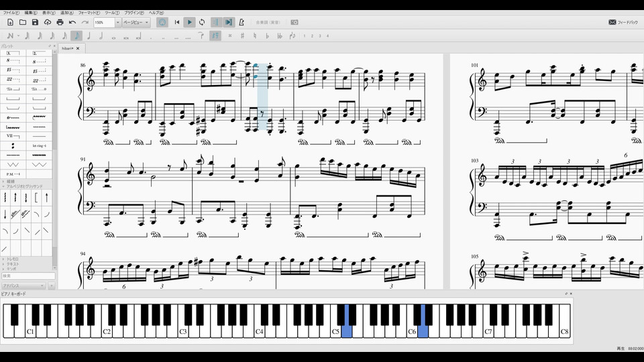
Task: Create a new score with the New icon
Action: tap(10, 22)
